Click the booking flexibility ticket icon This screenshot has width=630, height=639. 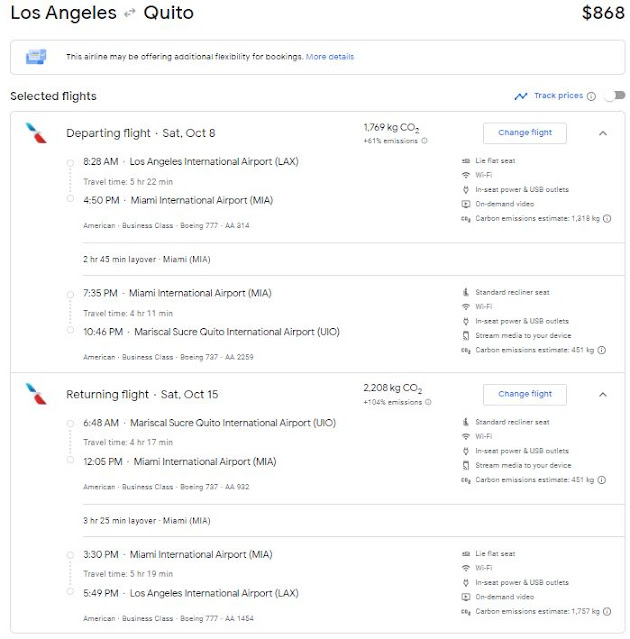[x=37, y=57]
